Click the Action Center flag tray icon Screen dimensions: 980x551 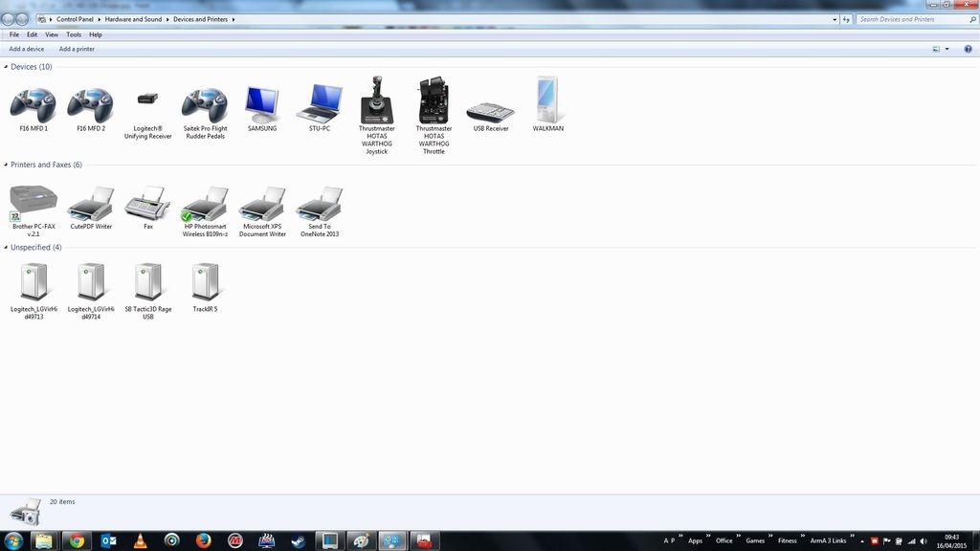tap(886, 541)
